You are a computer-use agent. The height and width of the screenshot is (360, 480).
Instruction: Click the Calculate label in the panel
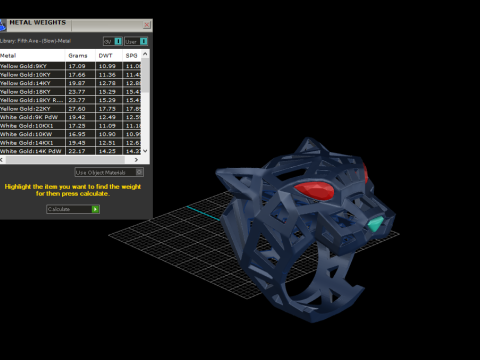(x=59, y=209)
